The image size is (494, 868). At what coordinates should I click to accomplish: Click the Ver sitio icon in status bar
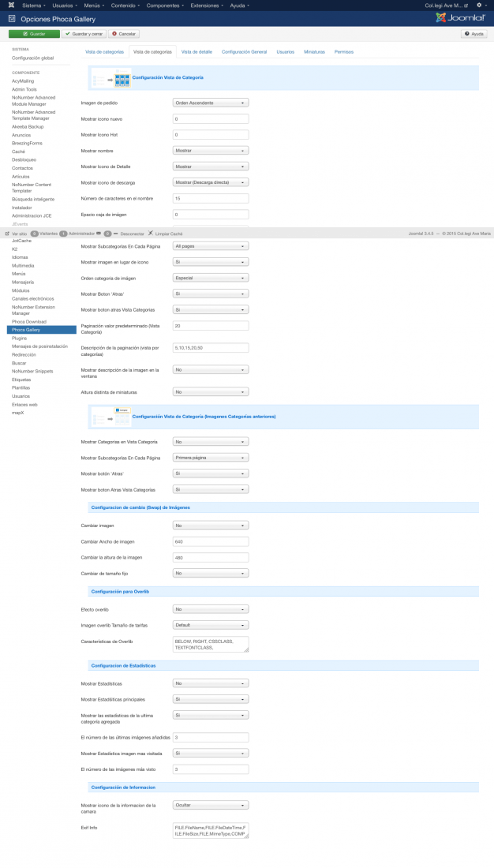[x=7, y=234]
